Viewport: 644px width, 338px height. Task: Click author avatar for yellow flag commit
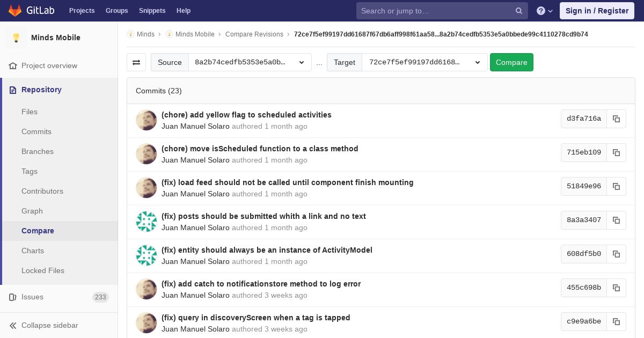[147, 120]
